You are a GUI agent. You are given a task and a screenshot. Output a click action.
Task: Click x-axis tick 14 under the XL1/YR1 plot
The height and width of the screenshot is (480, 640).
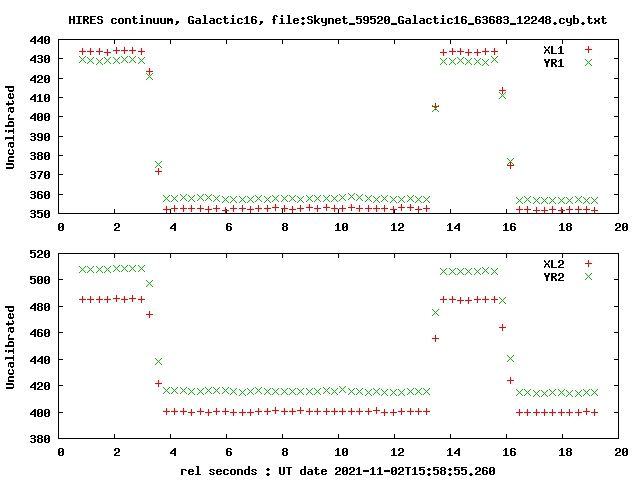[453, 227]
